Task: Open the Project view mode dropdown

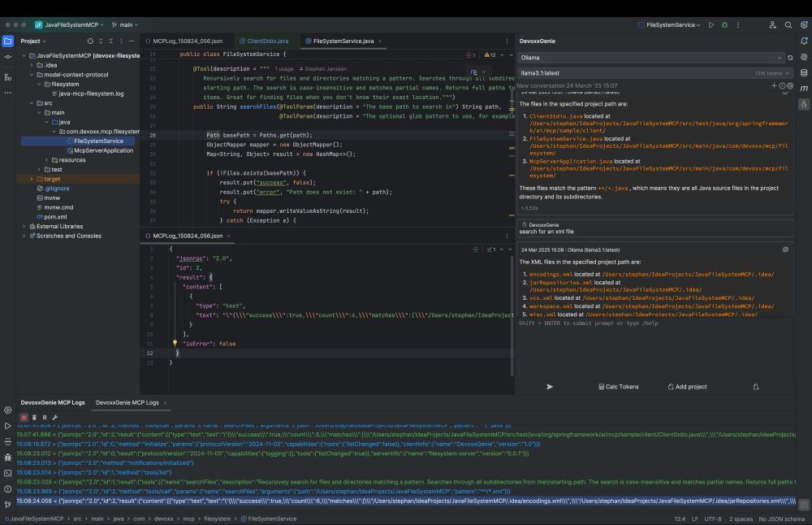Action: point(33,41)
